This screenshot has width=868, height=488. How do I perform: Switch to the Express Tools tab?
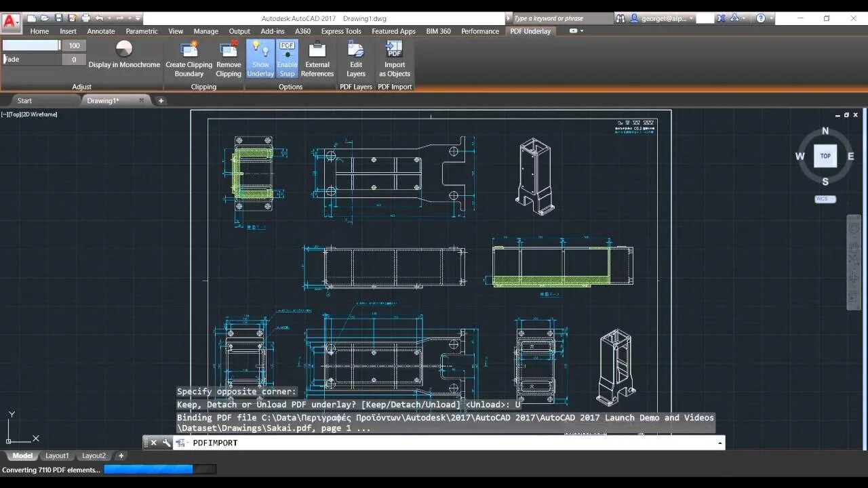coord(341,31)
